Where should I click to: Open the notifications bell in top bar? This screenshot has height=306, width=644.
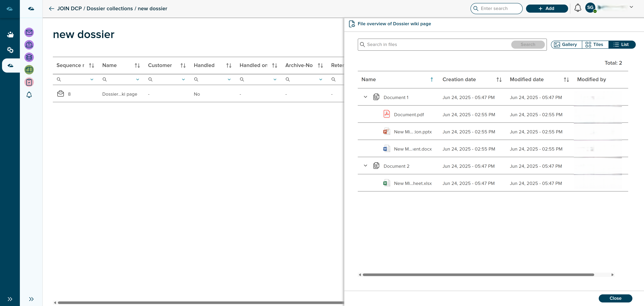(578, 8)
